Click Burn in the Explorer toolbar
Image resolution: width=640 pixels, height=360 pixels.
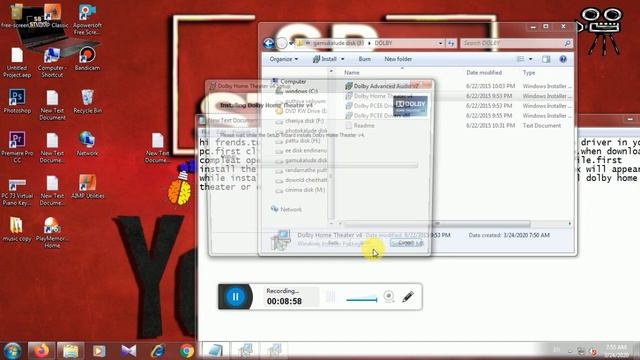click(364, 59)
